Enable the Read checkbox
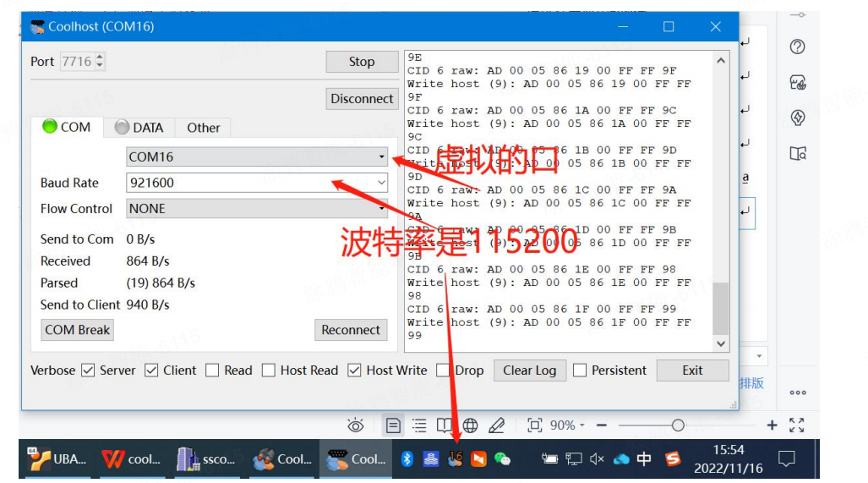The image size is (868, 483). click(212, 370)
